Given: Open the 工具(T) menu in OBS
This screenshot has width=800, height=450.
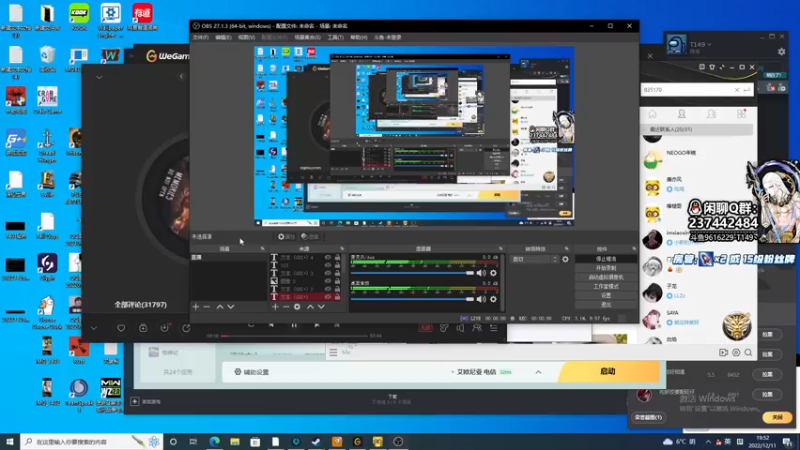Looking at the screenshot, I should (x=335, y=37).
